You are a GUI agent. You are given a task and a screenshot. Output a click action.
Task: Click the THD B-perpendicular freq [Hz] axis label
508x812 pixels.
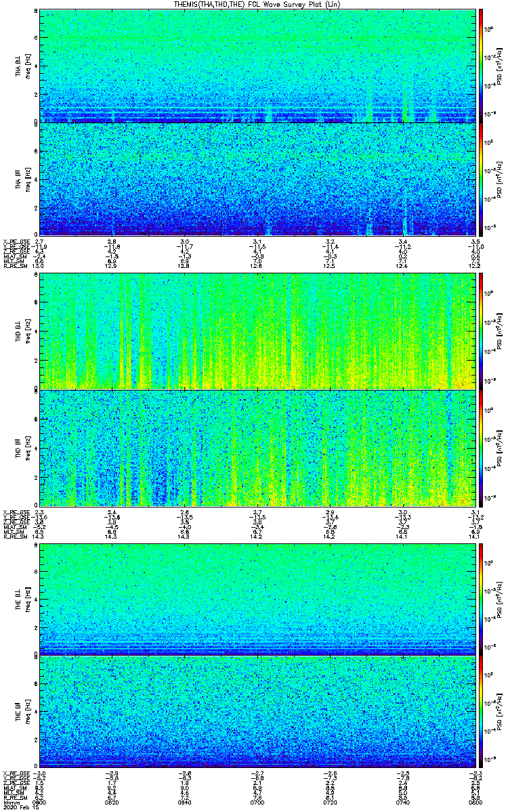point(27,331)
